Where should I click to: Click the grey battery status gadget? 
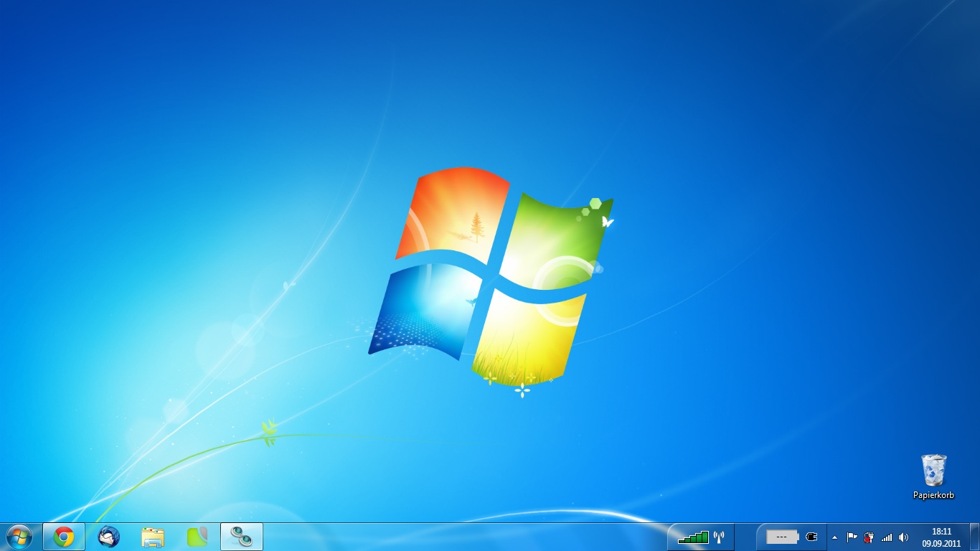click(x=783, y=537)
